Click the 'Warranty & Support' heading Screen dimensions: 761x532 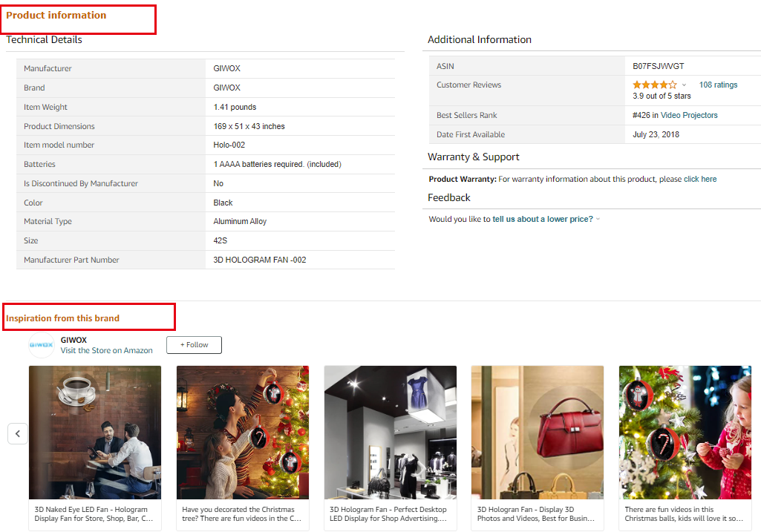pyautogui.click(x=473, y=157)
